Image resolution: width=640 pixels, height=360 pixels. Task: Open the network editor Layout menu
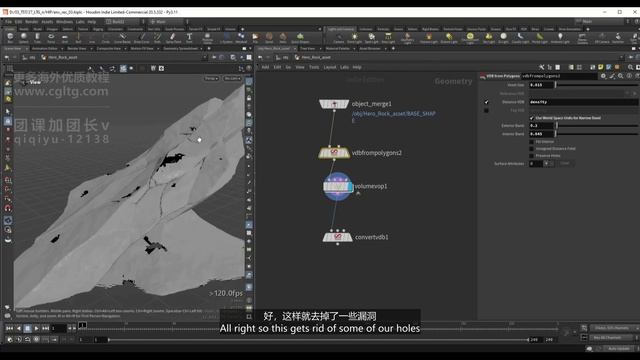click(x=330, y=67)
